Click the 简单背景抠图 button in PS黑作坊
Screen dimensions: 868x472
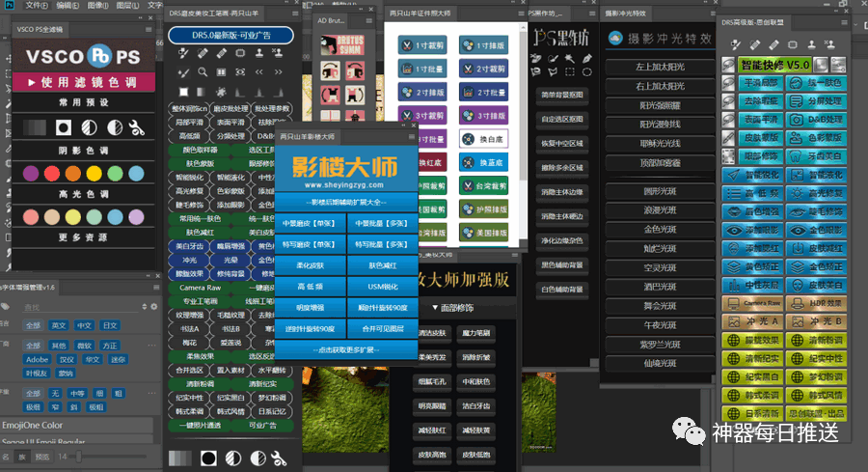pyautogui.click(x=562, y=95)
